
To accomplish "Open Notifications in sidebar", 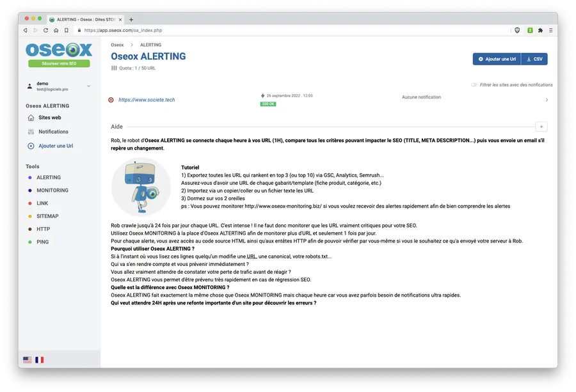I will (x=53, y=132).
